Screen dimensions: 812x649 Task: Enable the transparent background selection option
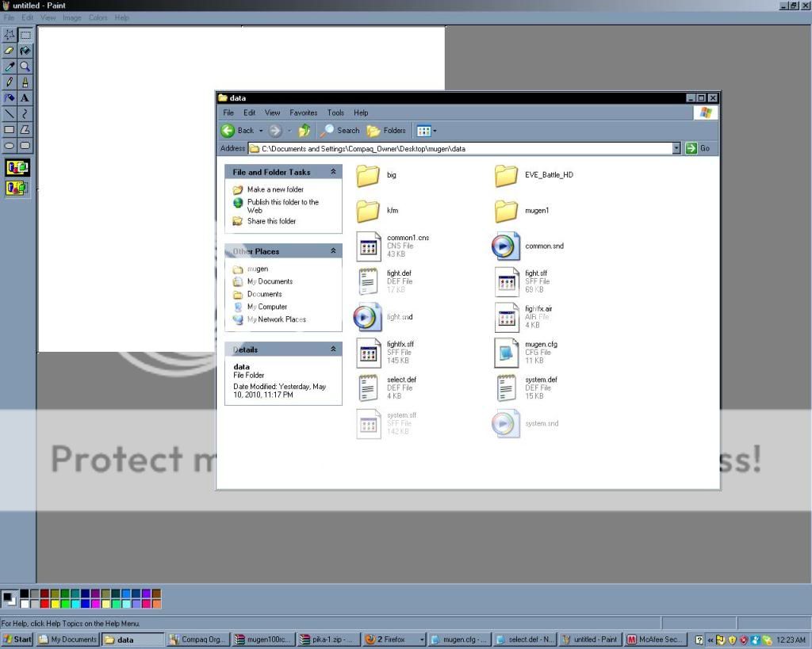17,188
